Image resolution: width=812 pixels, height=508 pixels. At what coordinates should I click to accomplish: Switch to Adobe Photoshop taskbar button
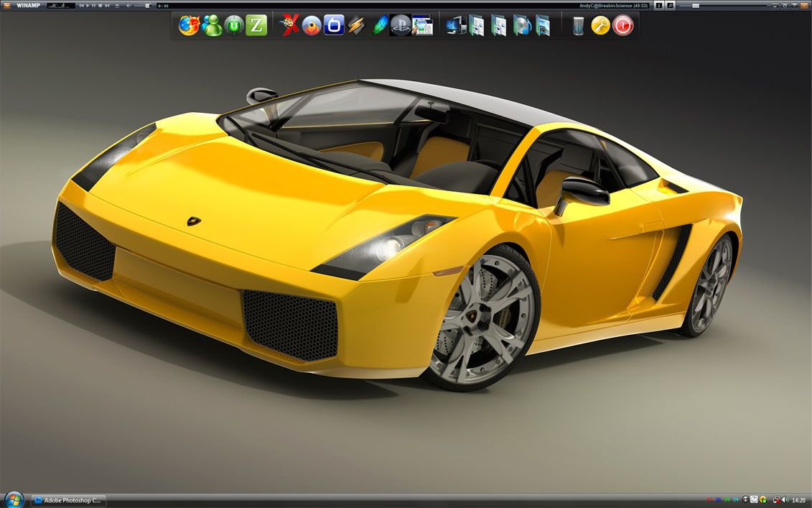click(68, 501)
